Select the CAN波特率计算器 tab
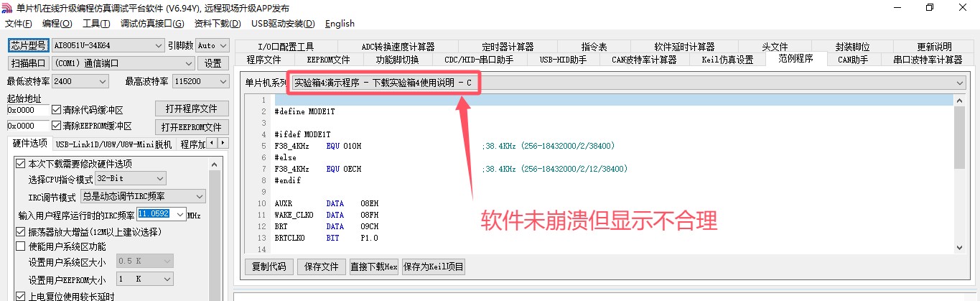The width and height of the screenshot is (980, 301). coord(644,60)
